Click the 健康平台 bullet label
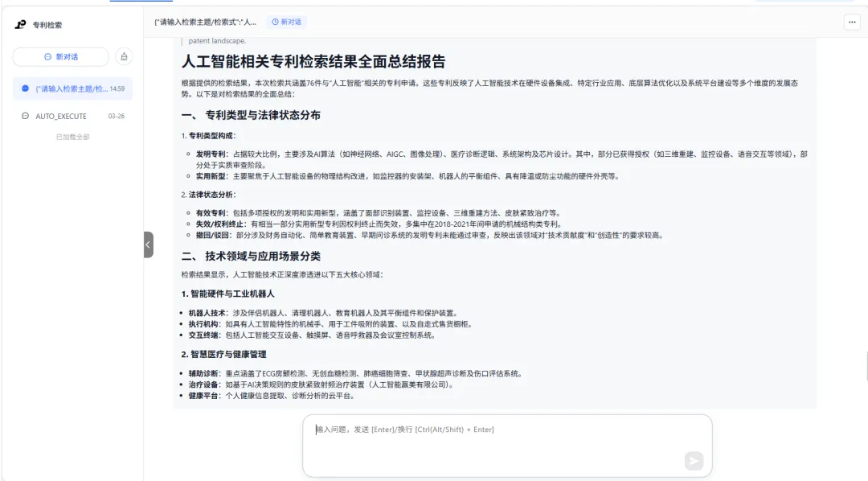This screenshot has height=481, width=868. [203, 396]
